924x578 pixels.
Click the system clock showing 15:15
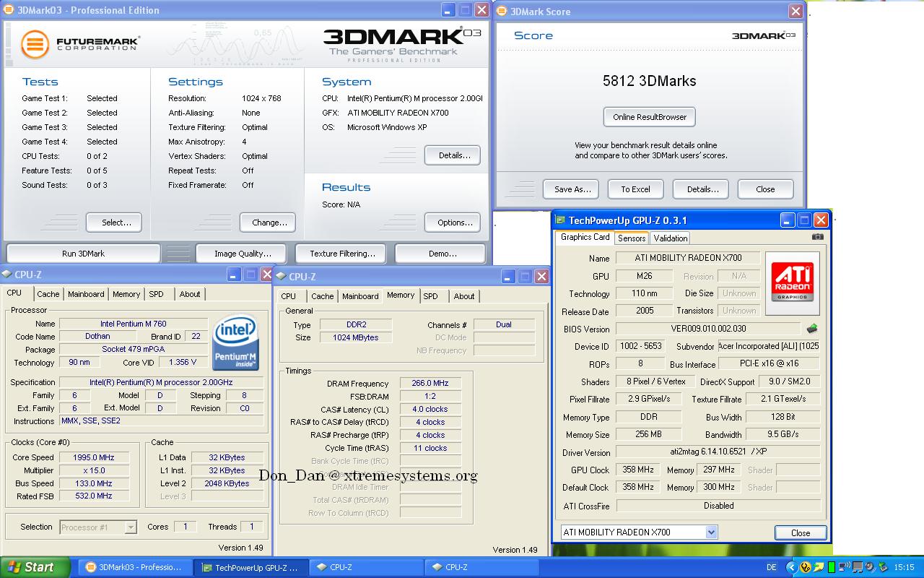pos(904,567)
